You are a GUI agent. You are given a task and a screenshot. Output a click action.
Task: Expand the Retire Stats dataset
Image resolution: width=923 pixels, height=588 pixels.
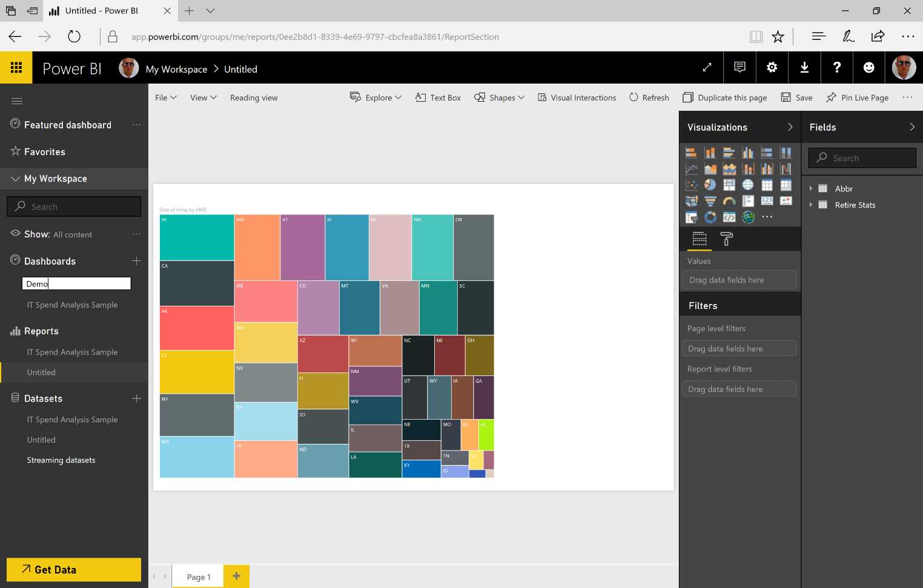click(x=812, y=205)
